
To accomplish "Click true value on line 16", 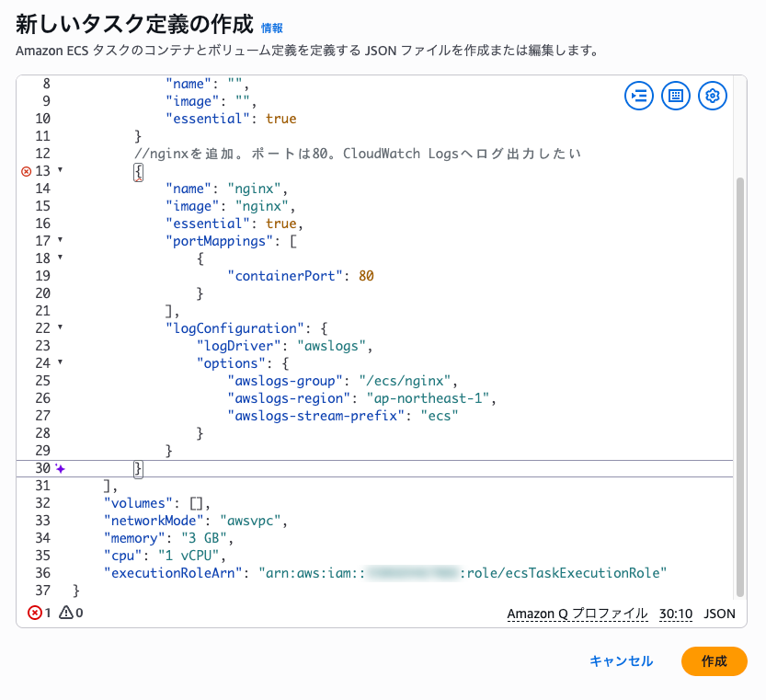I will (281, 224).
